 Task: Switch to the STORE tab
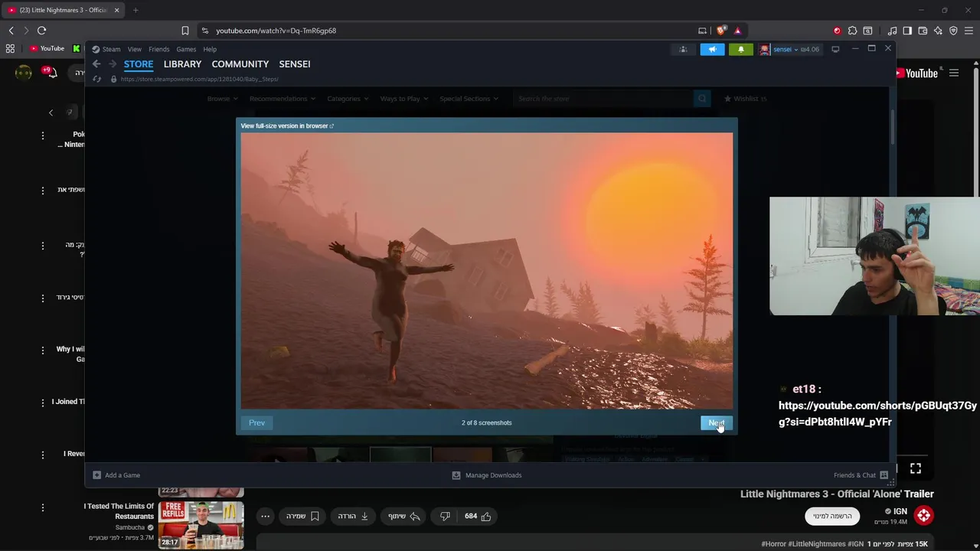pos(139,64)
